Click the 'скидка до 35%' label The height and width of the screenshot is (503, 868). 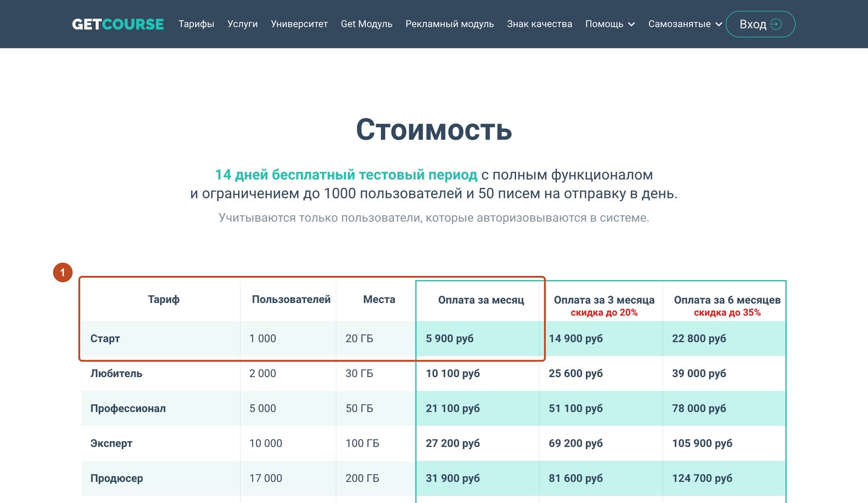[727, 313]
